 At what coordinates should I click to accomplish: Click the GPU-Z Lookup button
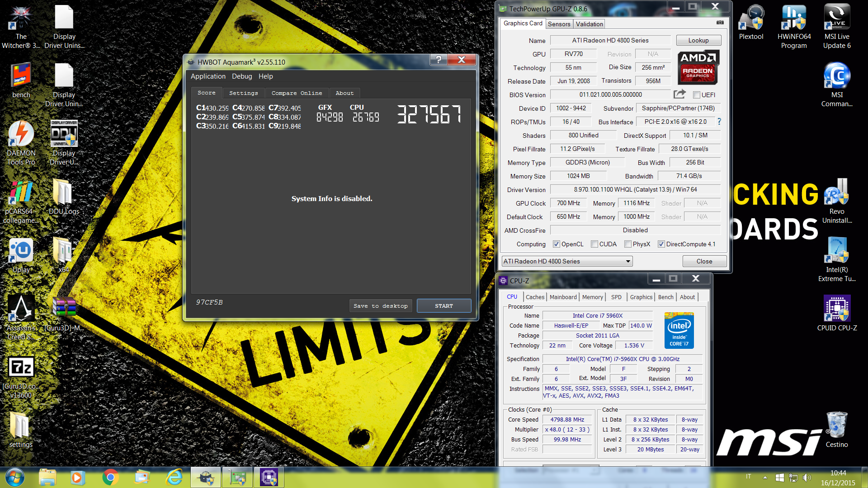(698, 40)
